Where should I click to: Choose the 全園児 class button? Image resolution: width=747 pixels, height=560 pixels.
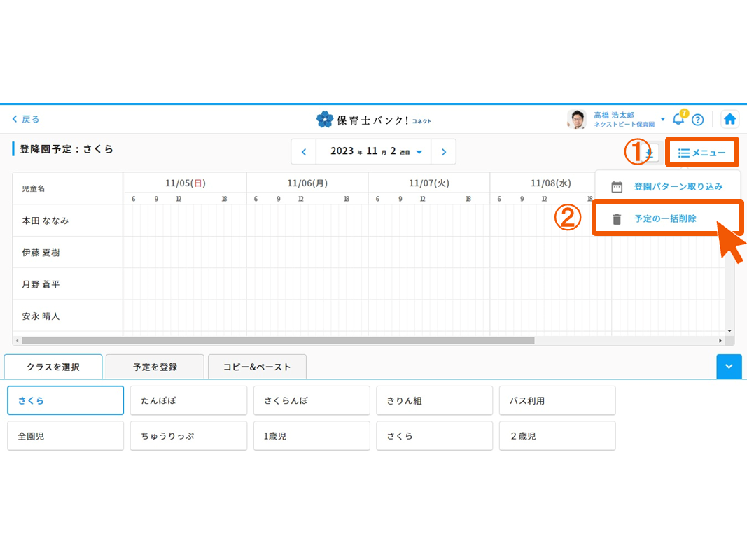pos(65,435)
